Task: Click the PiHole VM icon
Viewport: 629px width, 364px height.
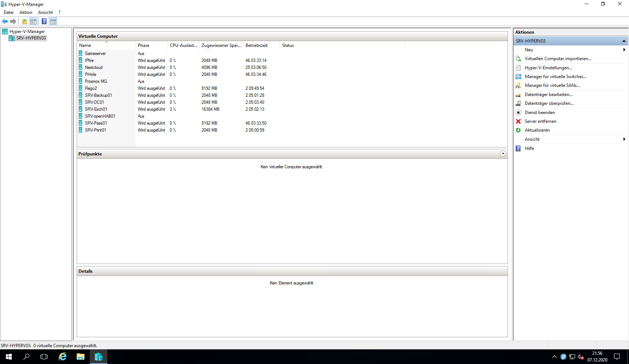Action: pos(81,74)
